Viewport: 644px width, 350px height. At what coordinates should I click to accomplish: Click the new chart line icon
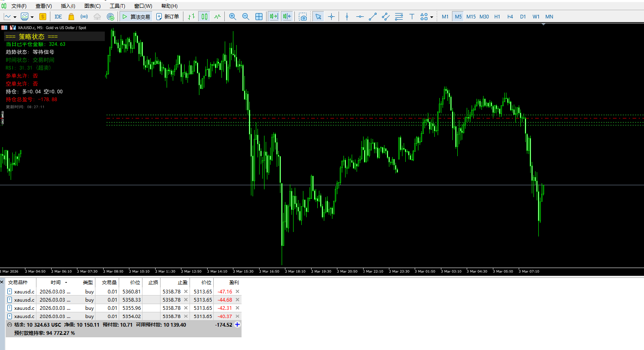click(x=7, y=16)
